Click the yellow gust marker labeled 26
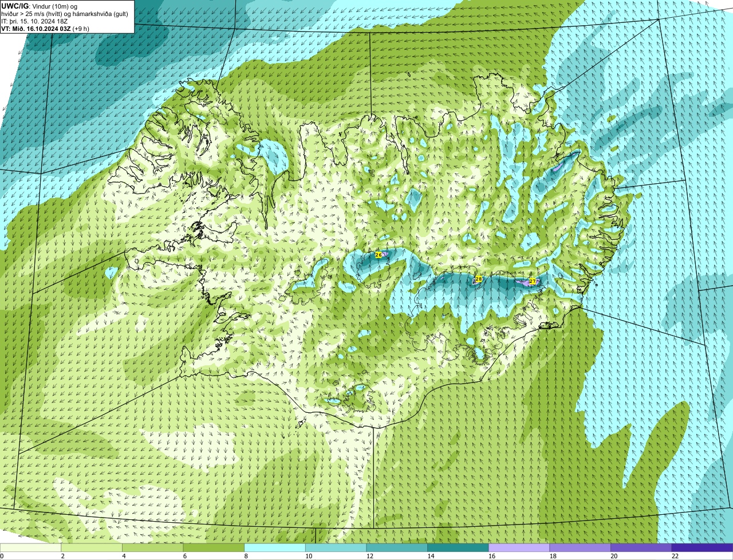 point(378,254)
